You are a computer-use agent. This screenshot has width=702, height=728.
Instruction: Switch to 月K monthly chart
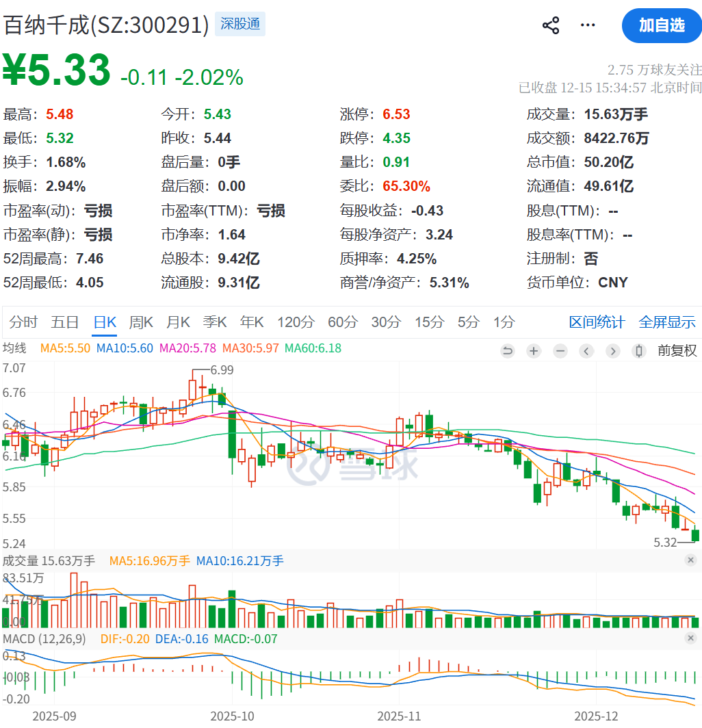point(178,322)
